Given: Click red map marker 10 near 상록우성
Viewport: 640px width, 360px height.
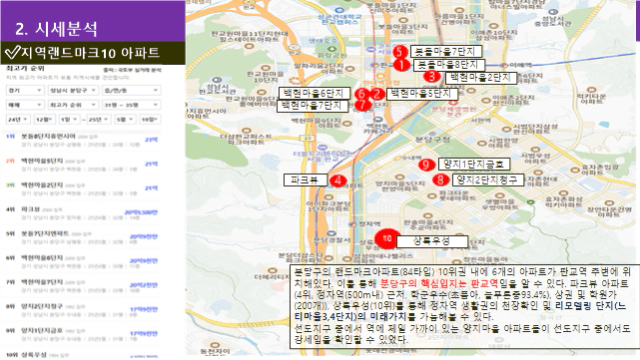Looking at the screenshot, I should coord(386,239).
